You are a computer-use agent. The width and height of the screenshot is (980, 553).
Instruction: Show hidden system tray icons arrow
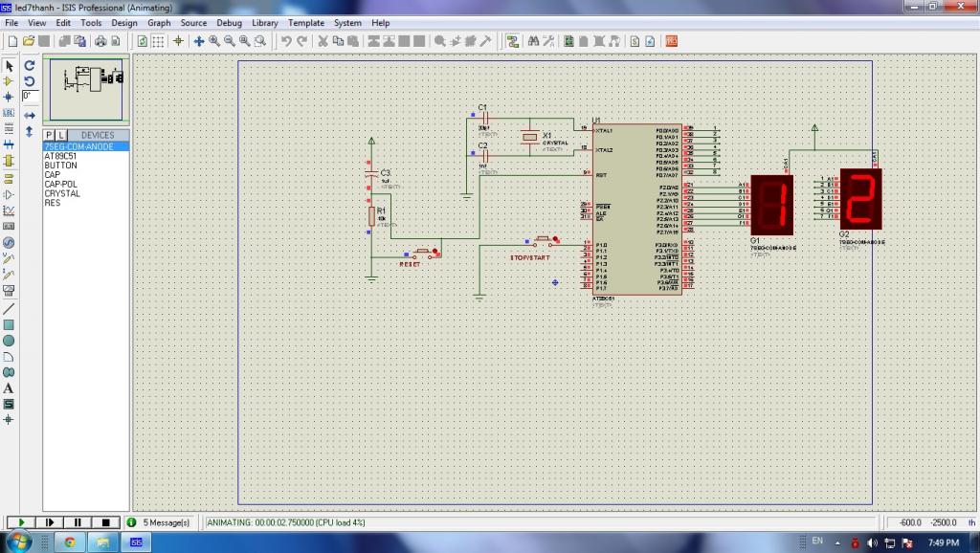coord(835,542)
